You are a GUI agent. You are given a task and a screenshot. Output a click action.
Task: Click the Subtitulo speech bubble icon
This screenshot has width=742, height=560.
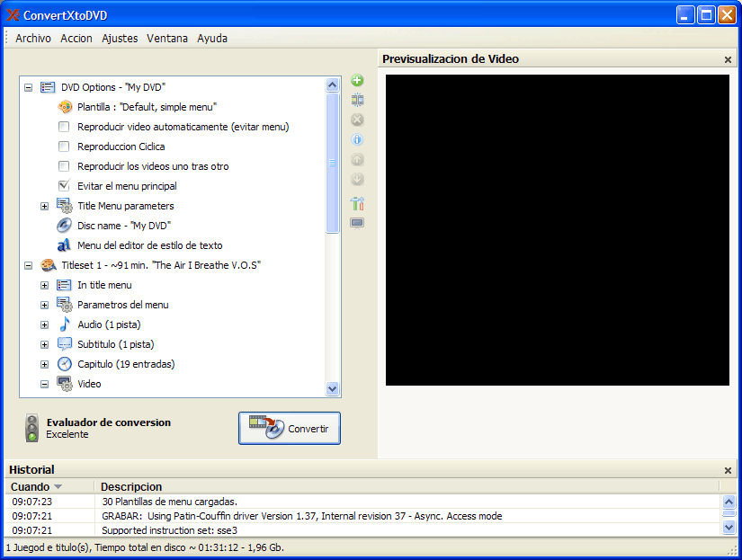click(x=65, y=344)
